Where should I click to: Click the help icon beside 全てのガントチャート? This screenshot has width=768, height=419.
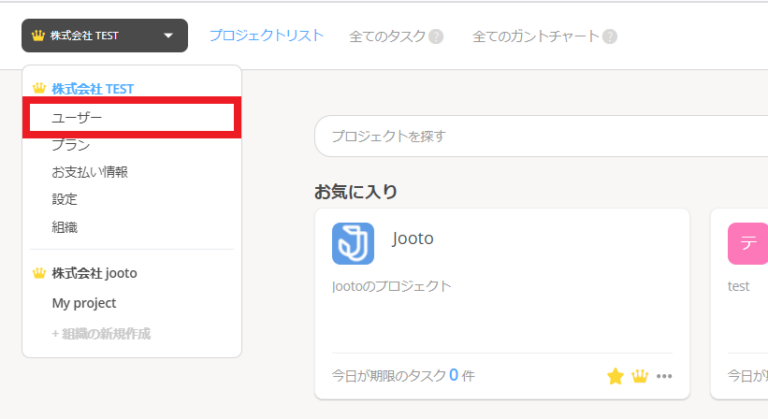(x=609, y=37)
